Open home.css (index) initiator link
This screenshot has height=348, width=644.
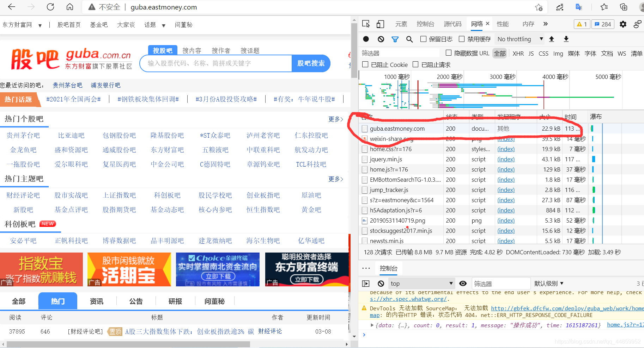click(x=506, y=149)
